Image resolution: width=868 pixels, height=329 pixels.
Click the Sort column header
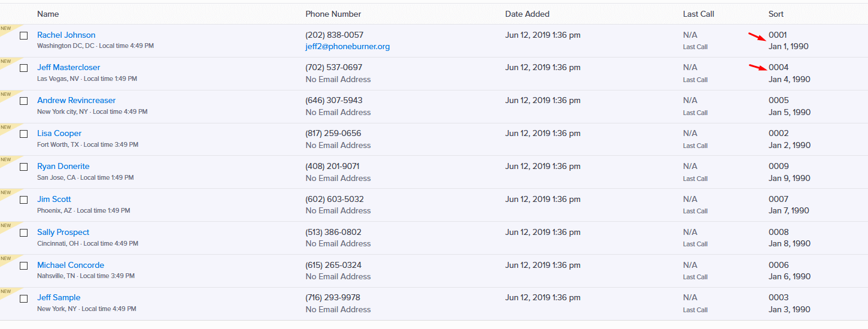tap(776, 14)
